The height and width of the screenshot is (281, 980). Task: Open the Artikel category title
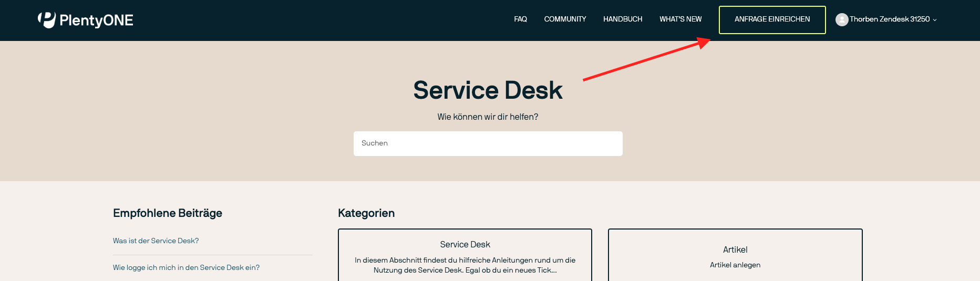(735, 250)
